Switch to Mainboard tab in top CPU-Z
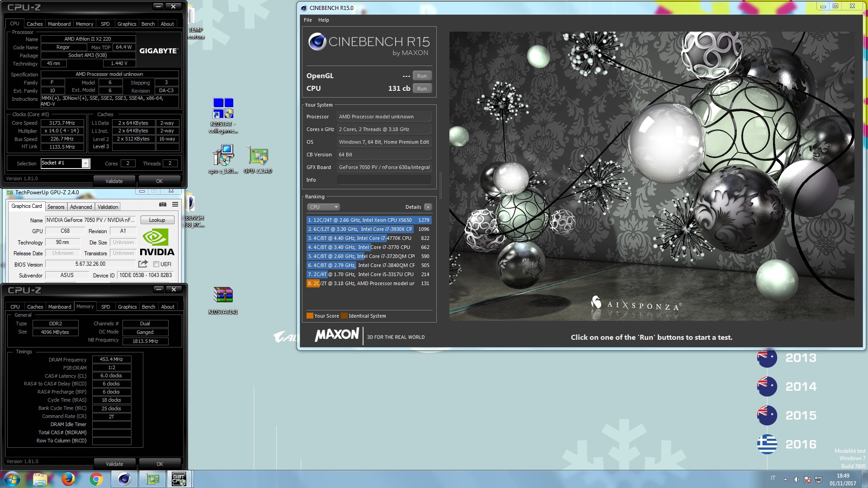This screenshot has height=488, width=868. (59, 24)
